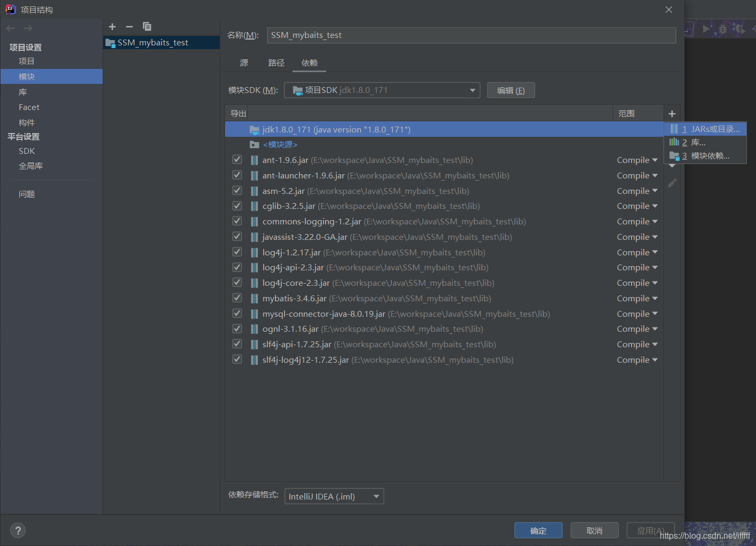The height and width of the screenshot is (546, 756).
Task: Click the edit dependency pencil icon
Action: tap(672, 183)
